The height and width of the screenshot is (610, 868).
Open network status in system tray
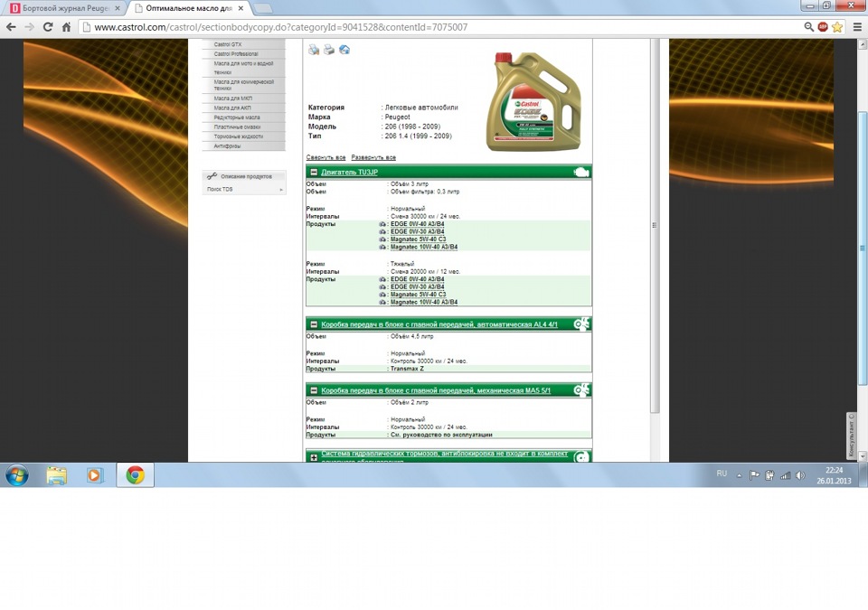pyautogui.click(x=785, y=475)
